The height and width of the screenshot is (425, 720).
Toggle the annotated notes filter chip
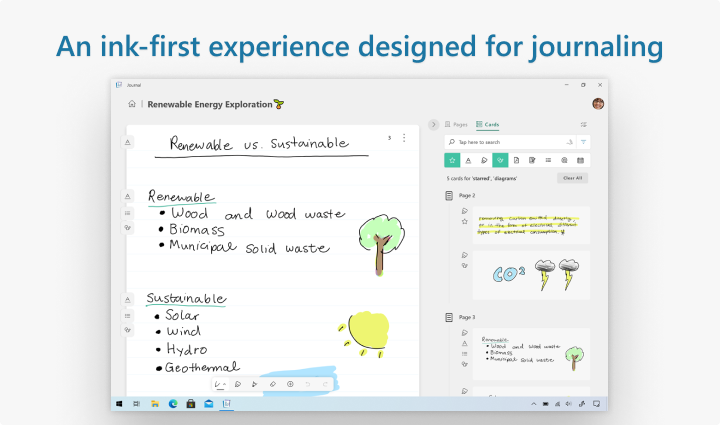(x=532, y=160)
